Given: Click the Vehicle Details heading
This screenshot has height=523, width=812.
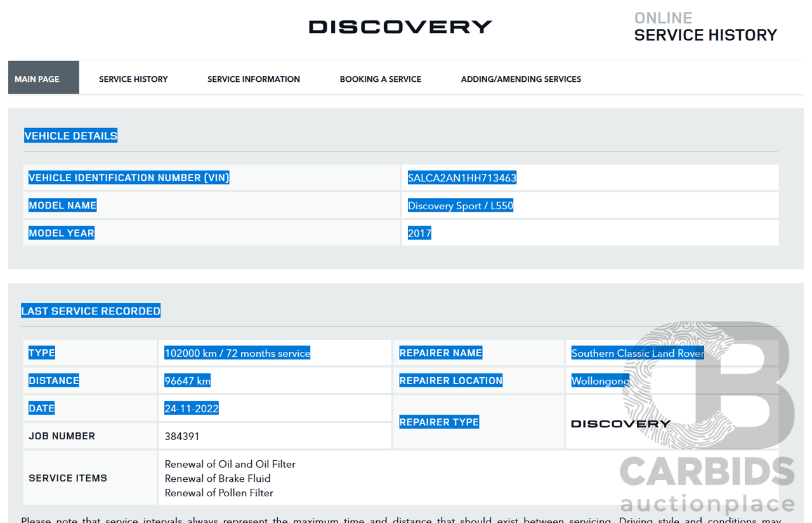Looking at the screenshot, I should click(70, 136).
